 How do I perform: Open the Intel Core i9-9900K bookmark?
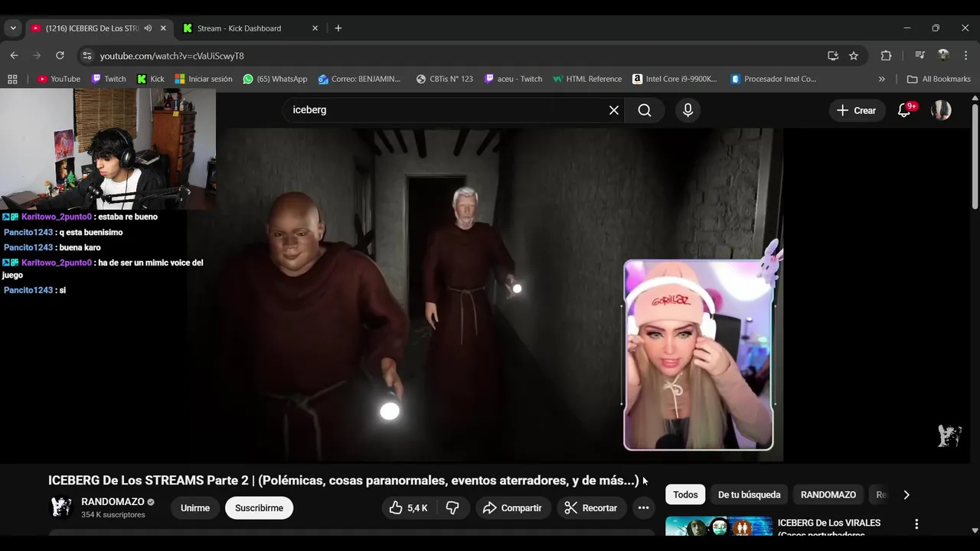[x=675, y=79]
